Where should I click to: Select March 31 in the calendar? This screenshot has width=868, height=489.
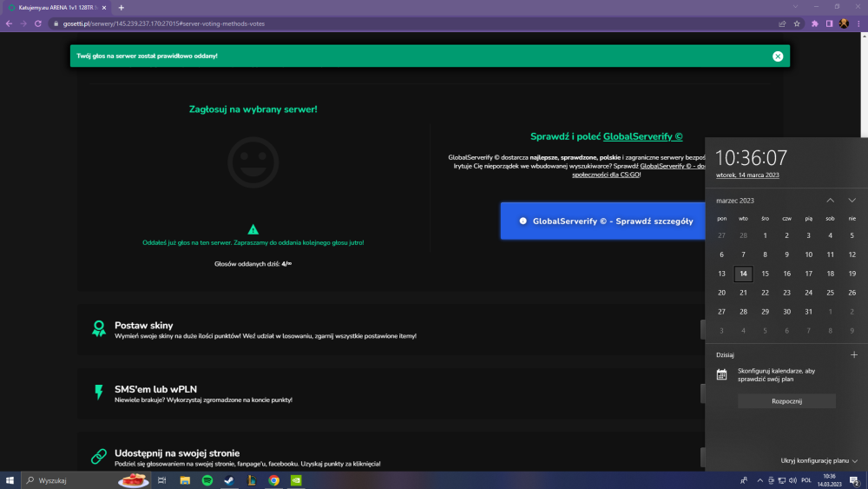(809, 312)
